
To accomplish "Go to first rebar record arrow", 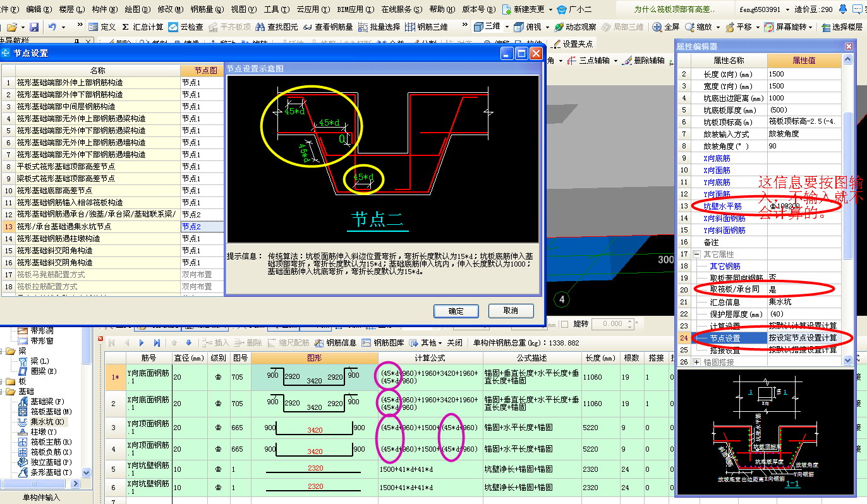I will click(x=112, y=343).
